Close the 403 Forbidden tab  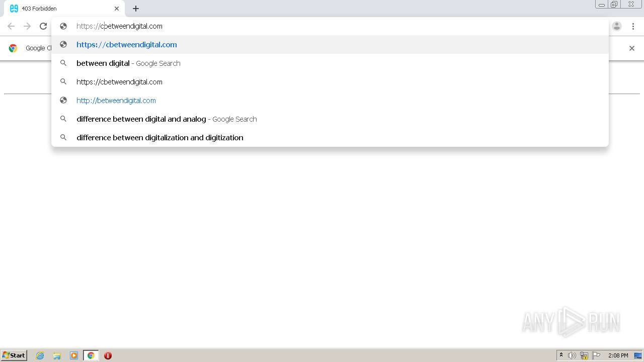117,9
